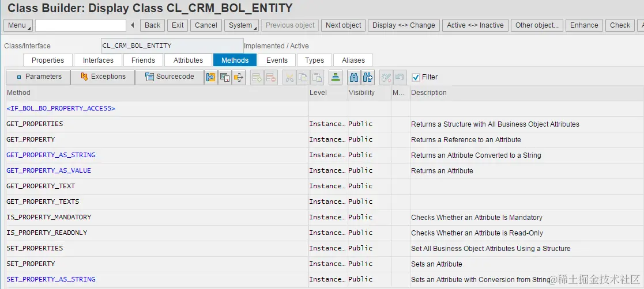This screenshot has height=289, width=644.
Task: Switch to the Properties tab
Action: pos(48,60)
